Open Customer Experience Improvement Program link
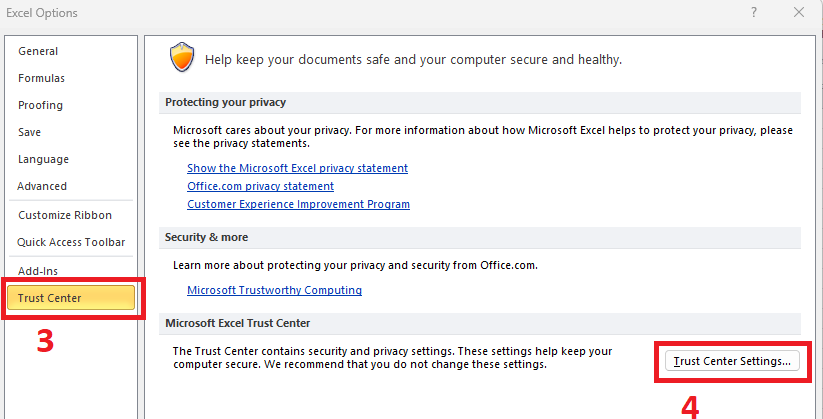The height and width of the screenshot is (419, 823). coord(298,204)
